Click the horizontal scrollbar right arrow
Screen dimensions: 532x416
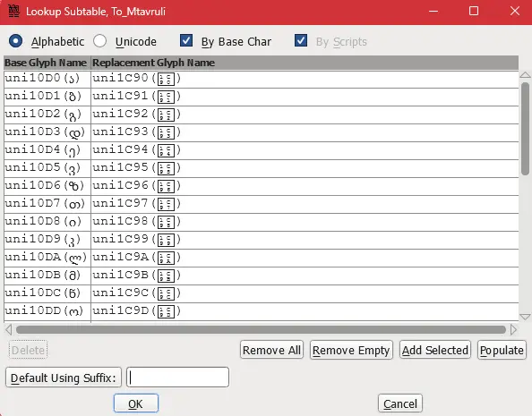pos(513,329)
